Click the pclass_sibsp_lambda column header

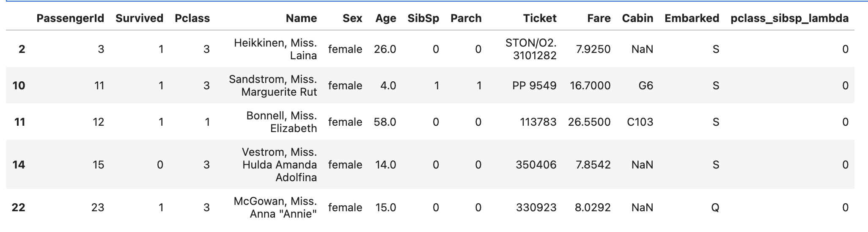789,18
